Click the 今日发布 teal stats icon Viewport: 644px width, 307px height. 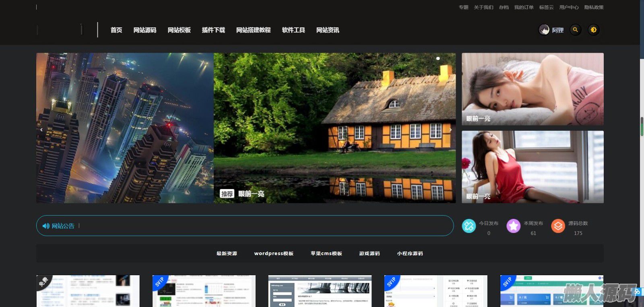point(469,226)
